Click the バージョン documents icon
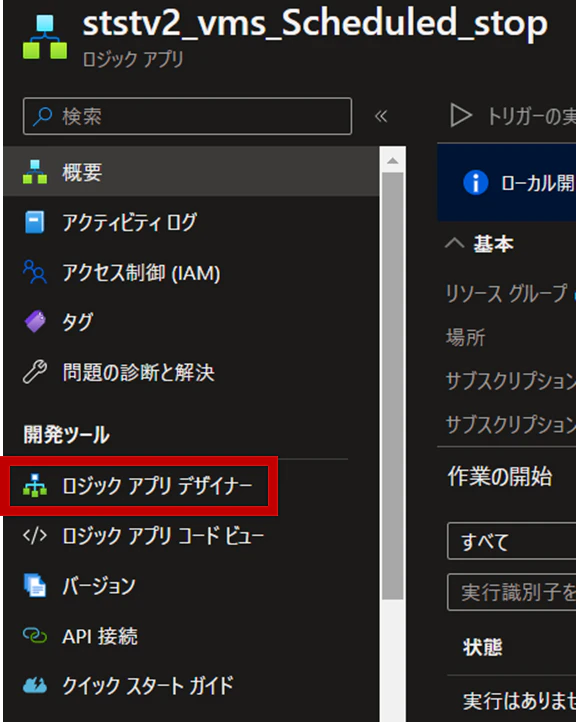Image resolution: width=576 pixels, height=722 pixels. [x=35, y=585]
